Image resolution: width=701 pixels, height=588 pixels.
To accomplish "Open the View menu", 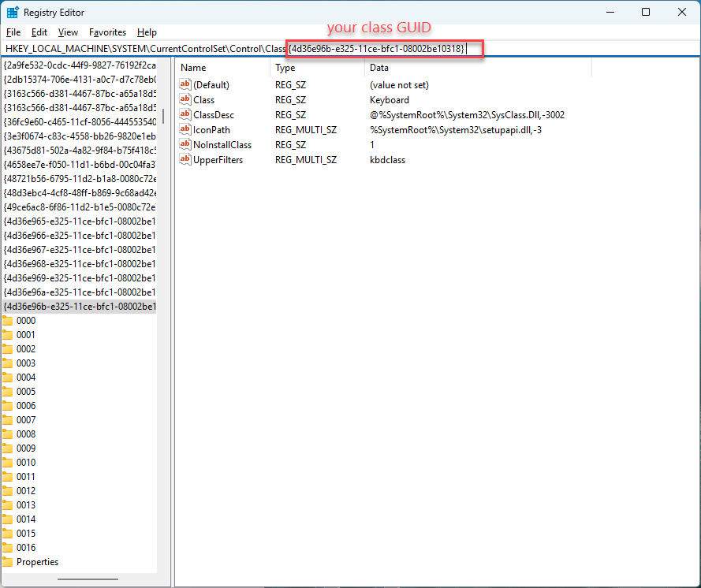I will pos(68,32).
